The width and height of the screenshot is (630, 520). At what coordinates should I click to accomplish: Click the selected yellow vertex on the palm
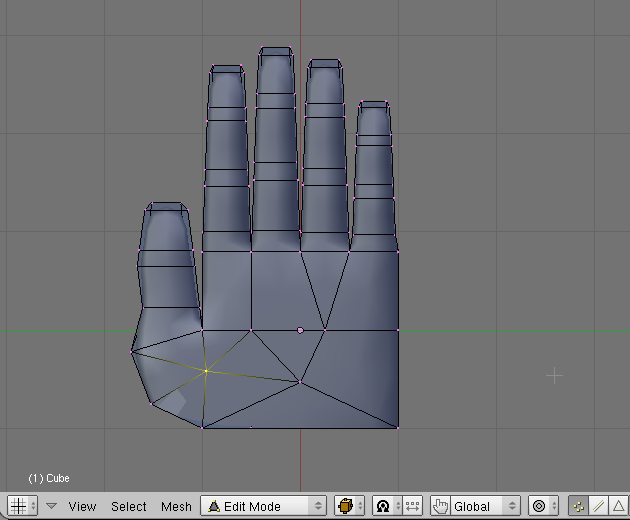(206, 371)
